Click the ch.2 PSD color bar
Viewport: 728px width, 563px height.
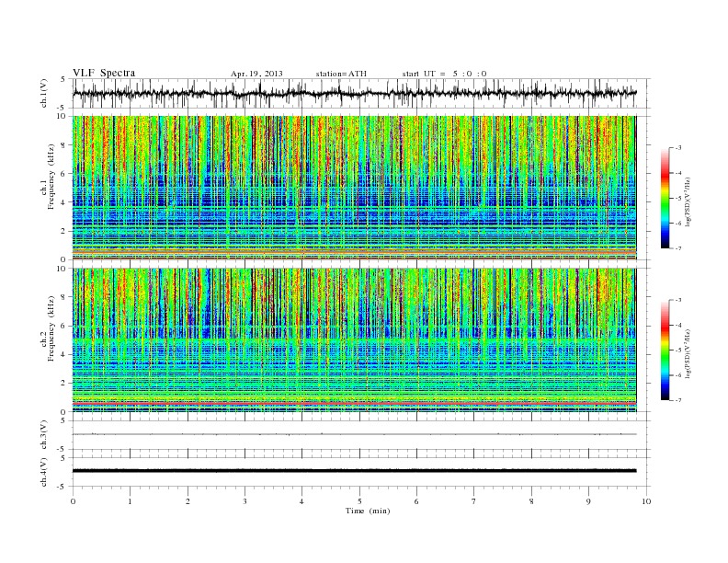[665, 350]
